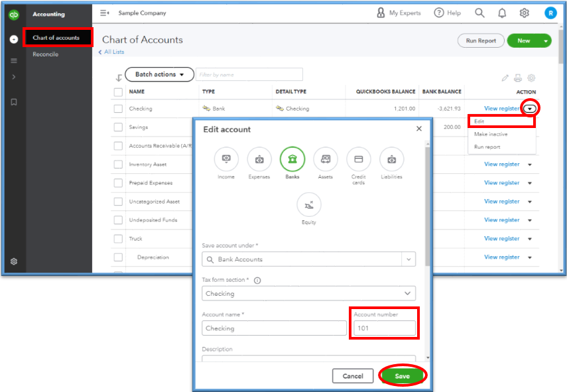Check the Inventory Asset row checkbox
Viewport: 567px width, 392px height.
(118, 164)
